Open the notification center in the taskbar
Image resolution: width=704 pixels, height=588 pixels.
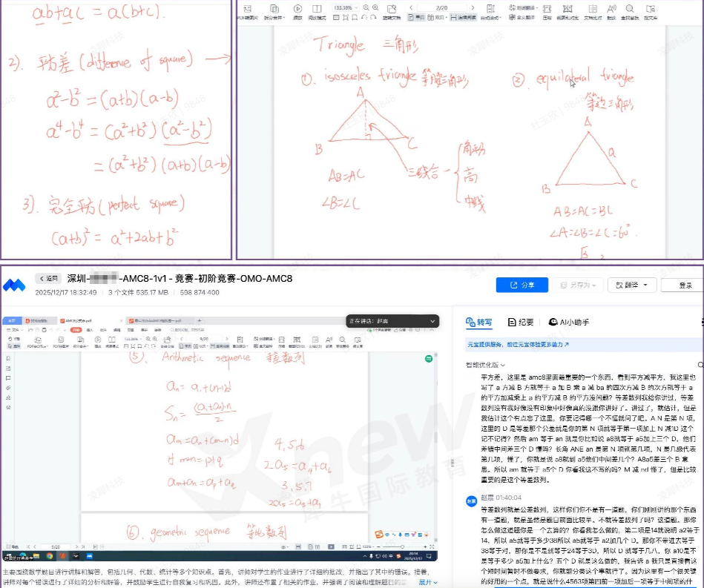tap(429, 556)
